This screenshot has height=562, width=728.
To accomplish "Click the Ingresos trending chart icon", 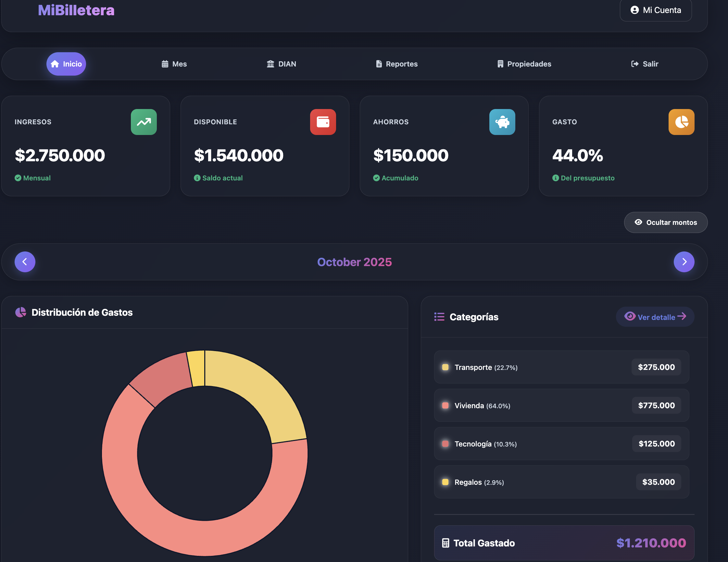I will 143,122.
